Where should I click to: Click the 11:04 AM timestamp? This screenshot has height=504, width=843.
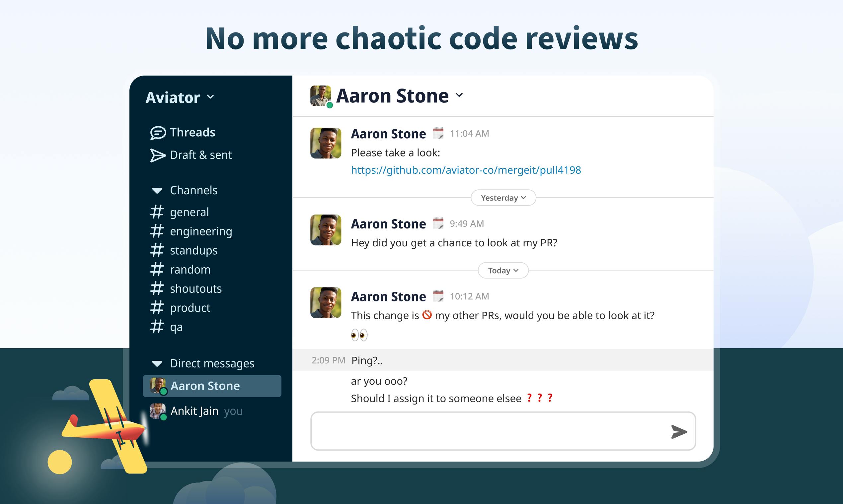469,134
